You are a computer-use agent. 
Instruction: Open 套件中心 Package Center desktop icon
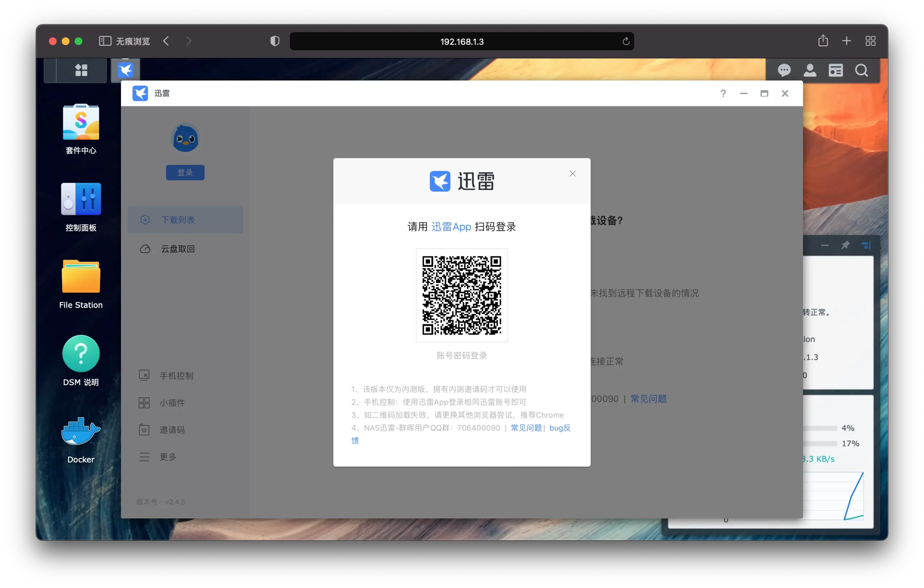point(81,129)
